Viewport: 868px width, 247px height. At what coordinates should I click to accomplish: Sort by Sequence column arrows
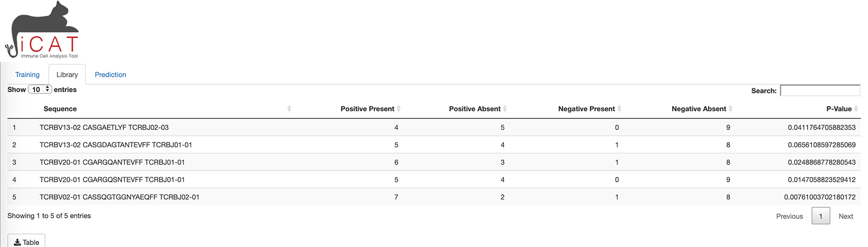289,109
